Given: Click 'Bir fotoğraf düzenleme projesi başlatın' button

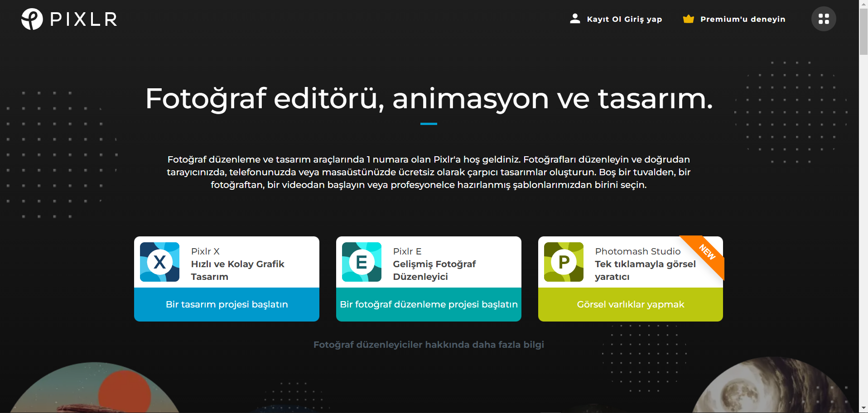Looking at the screenshot, I should 429,304.
